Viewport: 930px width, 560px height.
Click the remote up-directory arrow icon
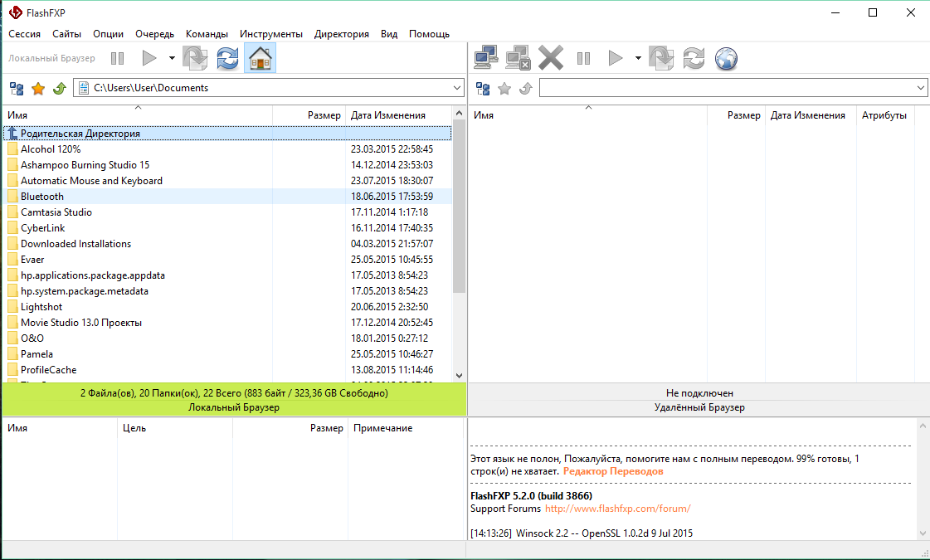(525, 89)
